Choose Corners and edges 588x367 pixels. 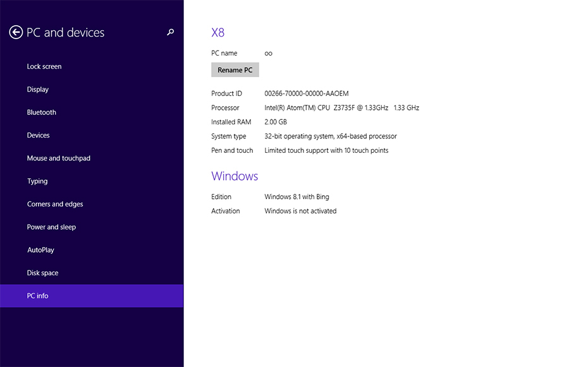(55, 204)
